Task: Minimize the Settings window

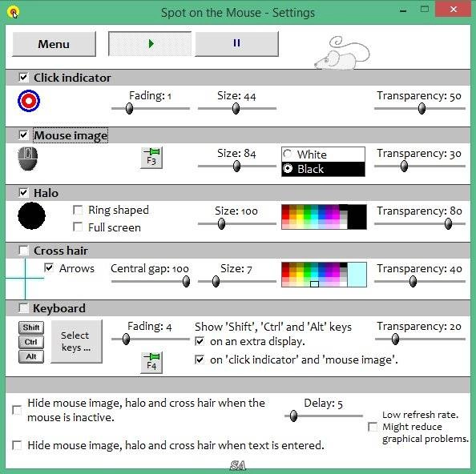Action: pyautogui.click(x=403, y=10)
